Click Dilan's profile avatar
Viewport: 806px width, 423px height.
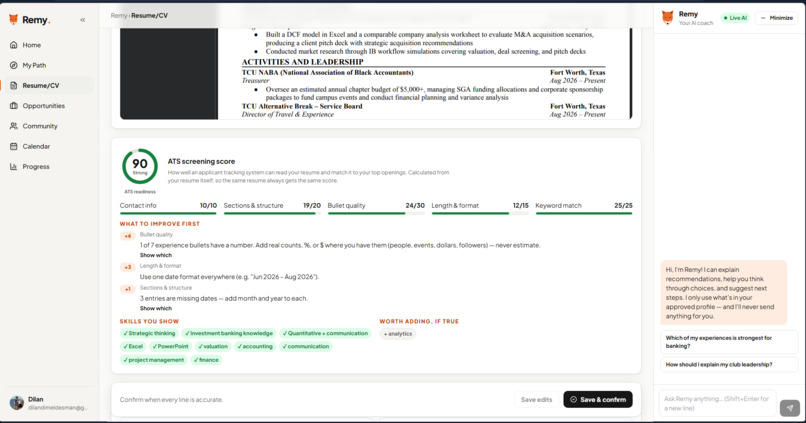click(x=17, y=403)
